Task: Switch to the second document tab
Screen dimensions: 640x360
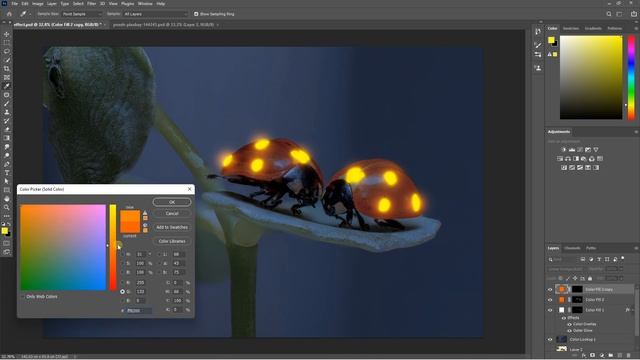Action: pos(163,25)
